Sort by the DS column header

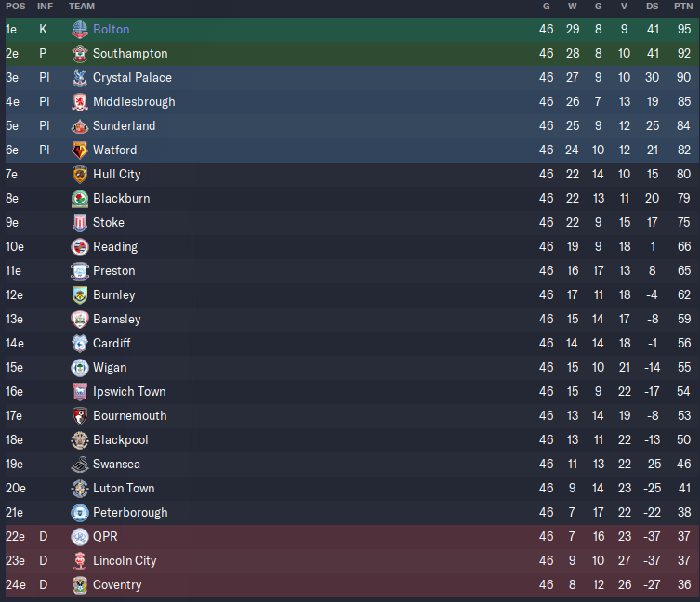point(653,7)
